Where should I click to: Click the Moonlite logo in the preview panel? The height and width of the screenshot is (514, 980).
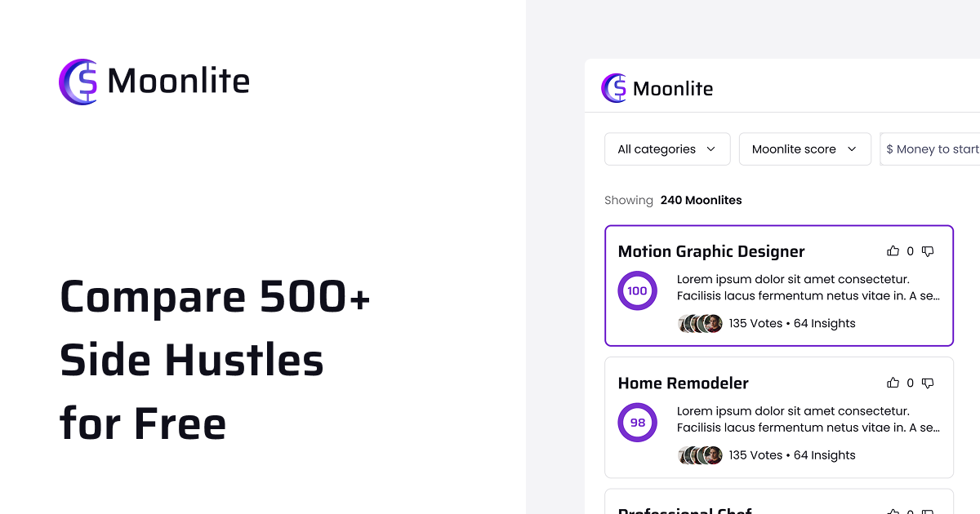(613, 87)
